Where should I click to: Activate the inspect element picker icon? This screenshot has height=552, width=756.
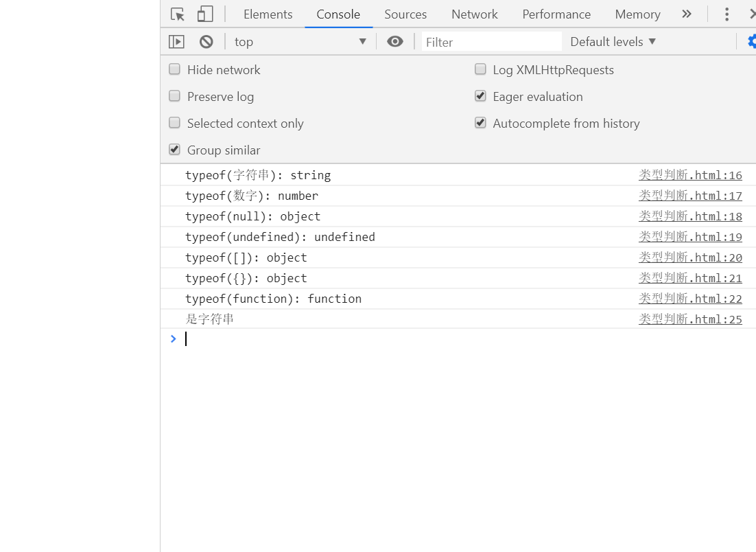pos(178,14)
